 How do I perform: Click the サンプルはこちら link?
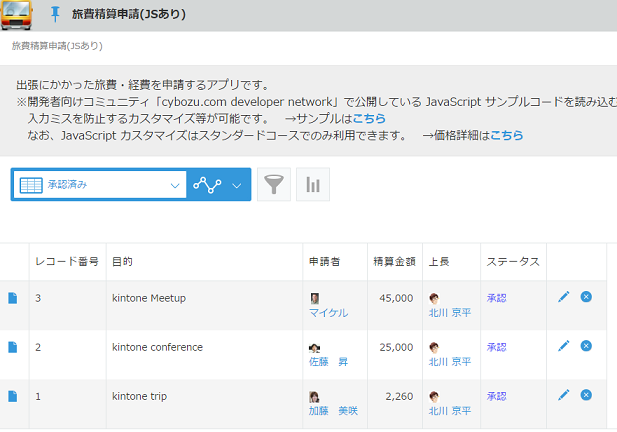[x=369, y=118]
